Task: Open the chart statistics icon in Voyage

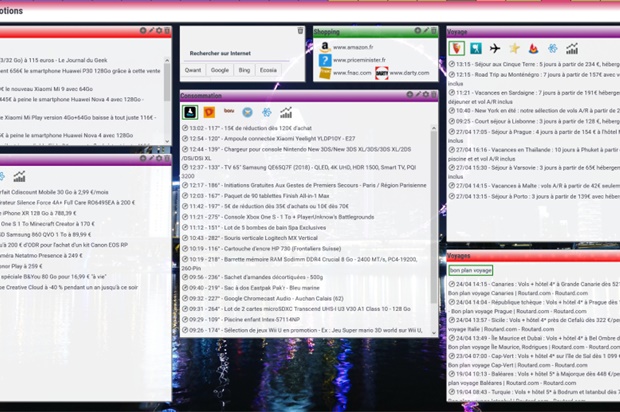Action: [572, 48]
